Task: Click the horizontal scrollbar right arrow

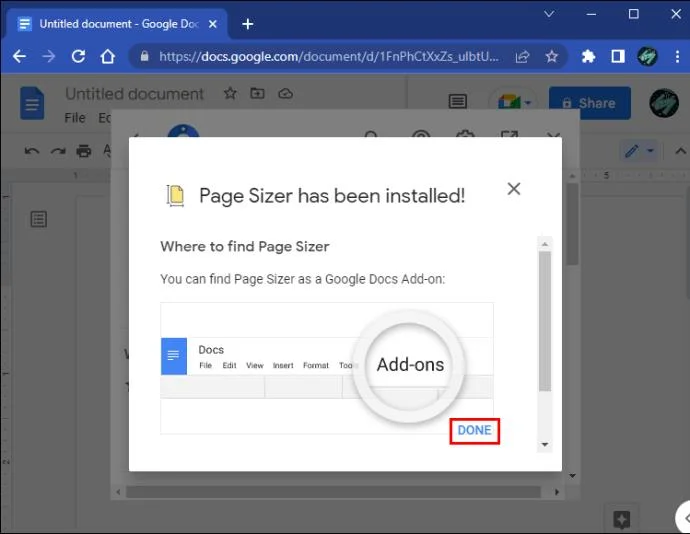Action: [x=557, y=492]
